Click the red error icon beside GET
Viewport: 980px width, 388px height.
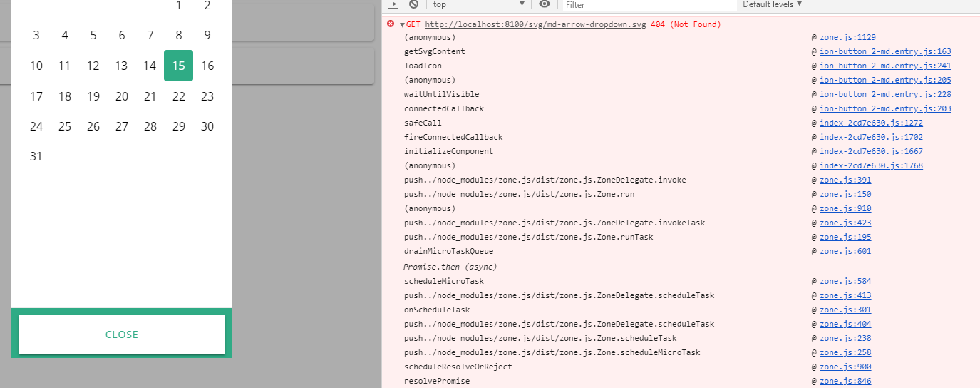click(x=391, y=24)
